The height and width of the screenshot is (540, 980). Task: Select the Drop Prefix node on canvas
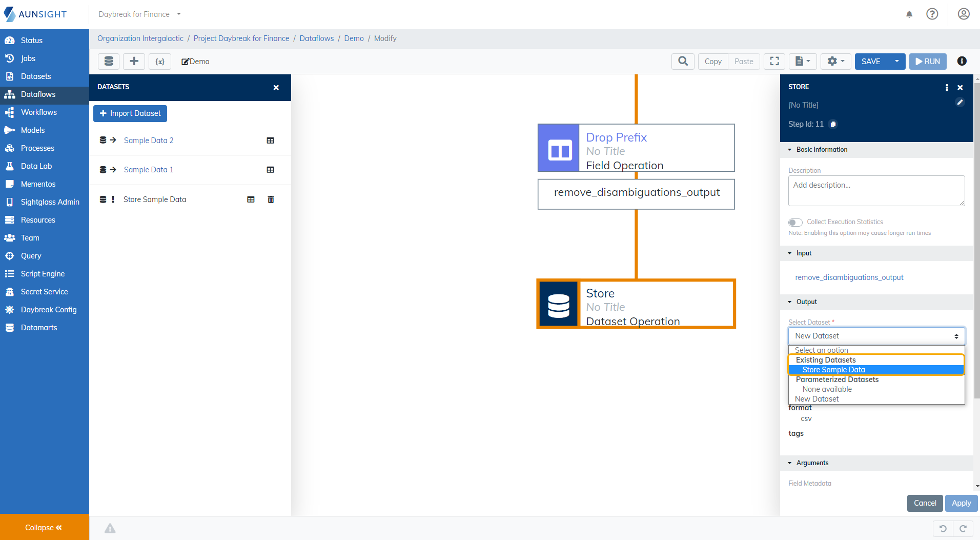(x=636, y=148)
